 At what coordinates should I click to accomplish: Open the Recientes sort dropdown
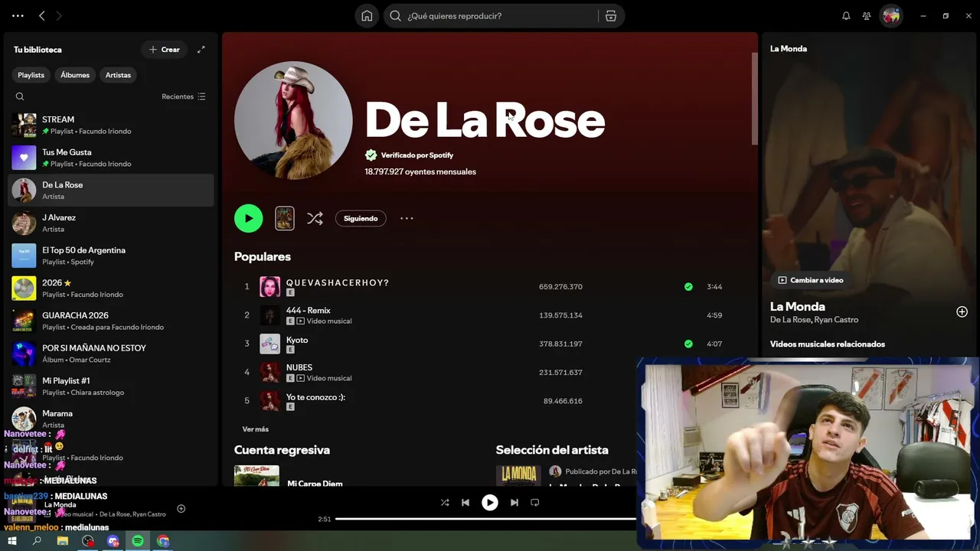(184, 96)
